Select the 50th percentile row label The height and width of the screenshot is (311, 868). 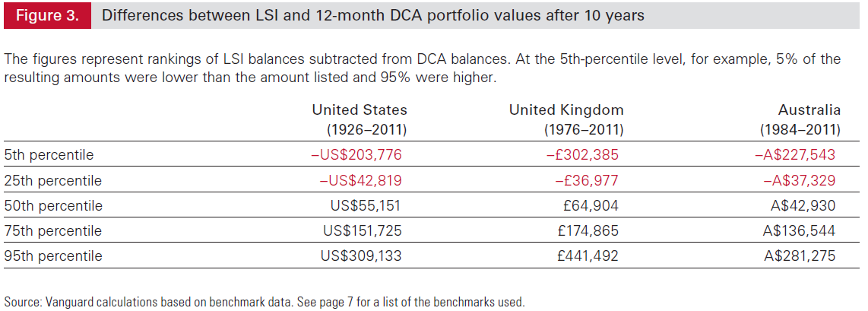[52, 206]
